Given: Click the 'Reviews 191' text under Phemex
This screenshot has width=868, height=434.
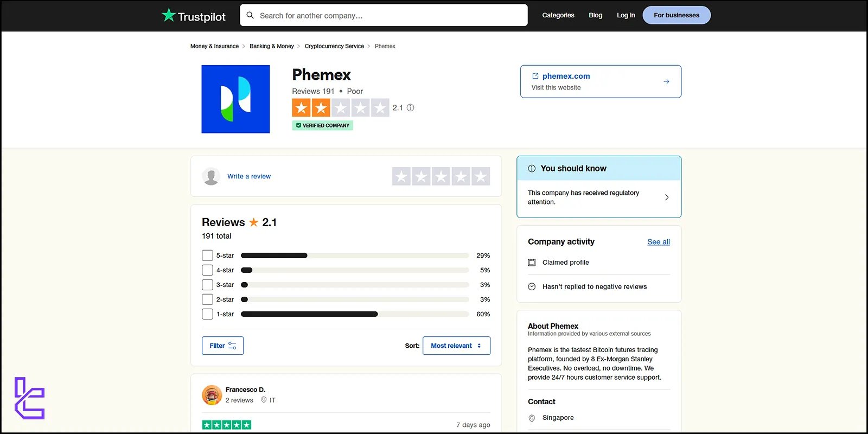Looking at the screenshot, I should [x=313, y=91].
